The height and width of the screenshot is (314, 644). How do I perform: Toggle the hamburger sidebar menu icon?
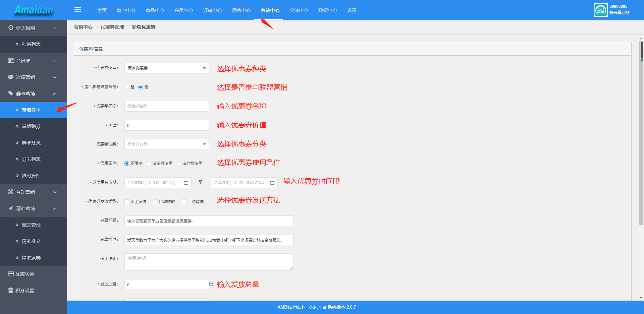[78, 10]
